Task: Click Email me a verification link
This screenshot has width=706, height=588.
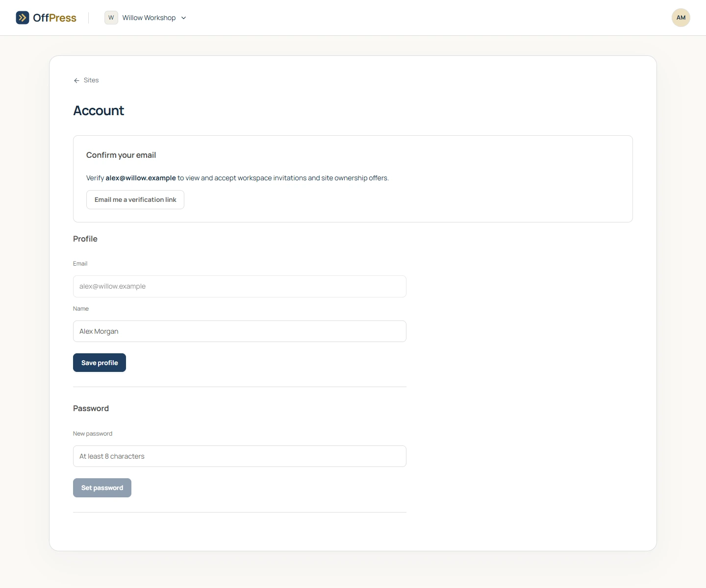Action: [x=135, y=200]
